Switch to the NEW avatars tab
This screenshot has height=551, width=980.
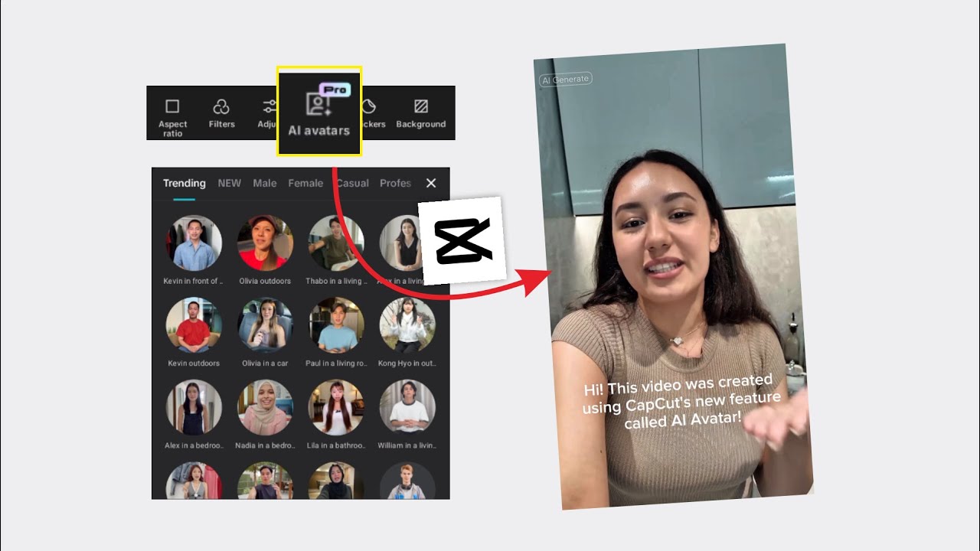[x=229, y=183]
